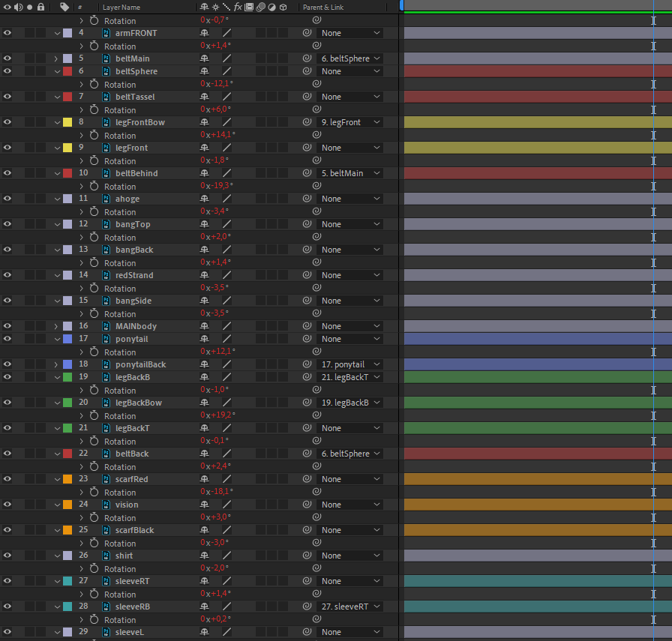Hide the armFRONT layer with eye icon
Viewport: 672px width, 641px height.
pos(7,33)
